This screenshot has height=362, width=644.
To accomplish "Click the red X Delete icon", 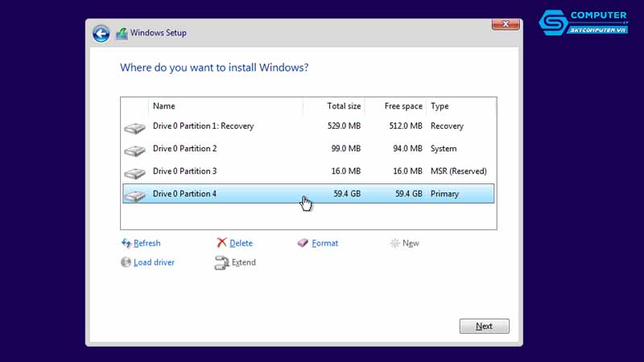I will point(221,243).
